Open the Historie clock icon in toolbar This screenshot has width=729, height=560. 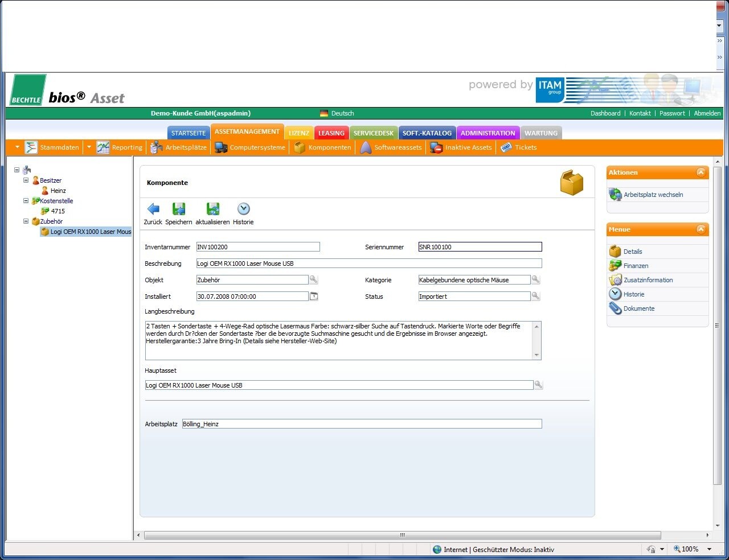pos(243,209)
